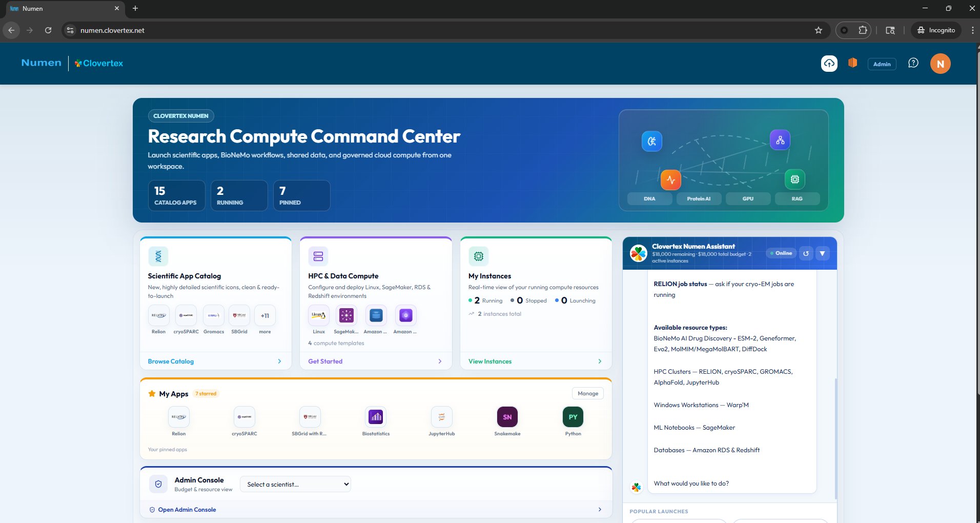Click the Browse Catalog arrow chevron
The width and height of the screenshot is (980, 523).
pyautogui.click(x=279, y=361)
